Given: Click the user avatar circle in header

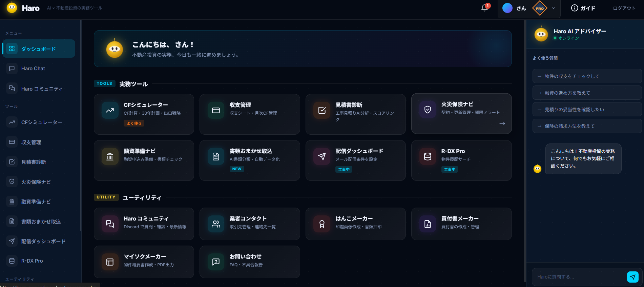Looking at the screenshot, I should [507, 8].
